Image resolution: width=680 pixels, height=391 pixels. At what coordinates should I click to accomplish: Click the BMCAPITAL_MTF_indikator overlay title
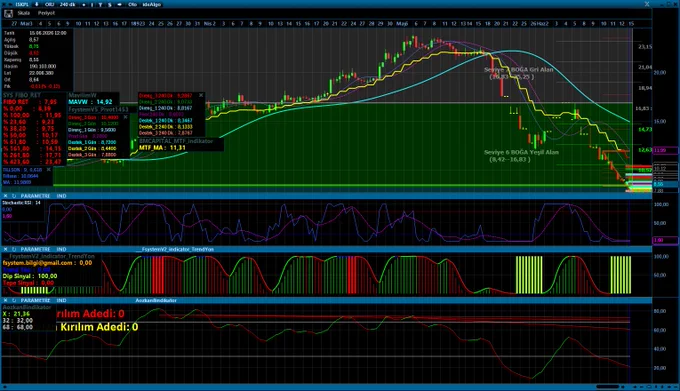176,141
